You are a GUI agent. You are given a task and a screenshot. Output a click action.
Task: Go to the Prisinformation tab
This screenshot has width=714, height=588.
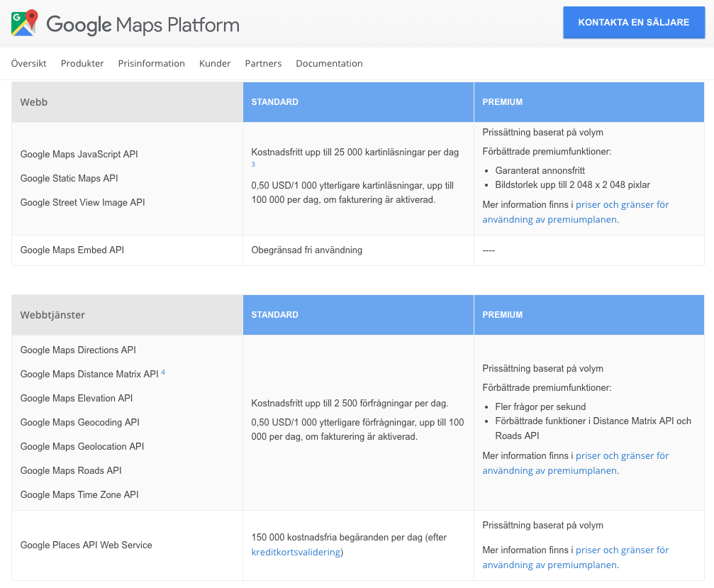[x=152, y=63]
